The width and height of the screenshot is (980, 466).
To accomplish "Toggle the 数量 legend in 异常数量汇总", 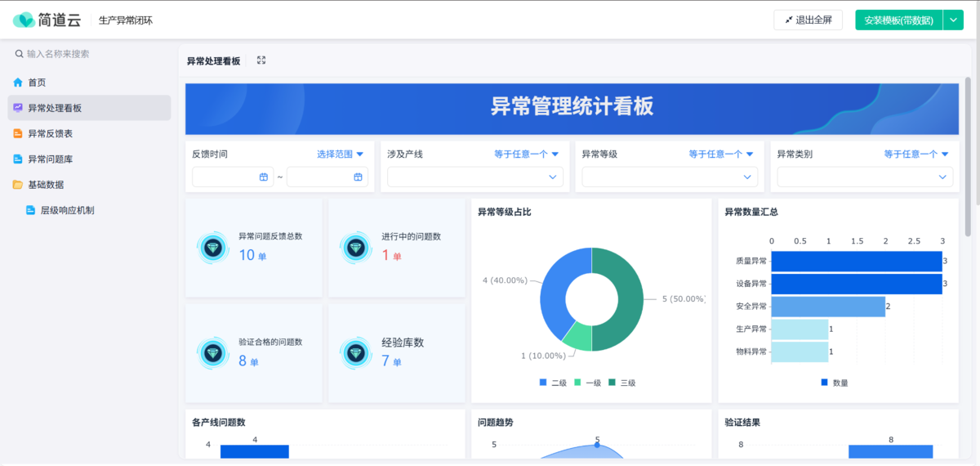I will coord(834,383).
